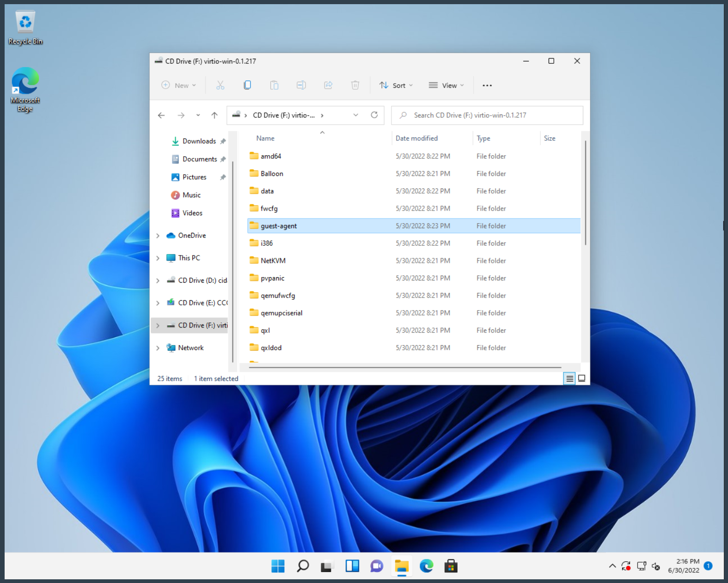Viewport: 728px width, 583px height.
Task: Show hidden system tray icons
Action: pos(612,566)
